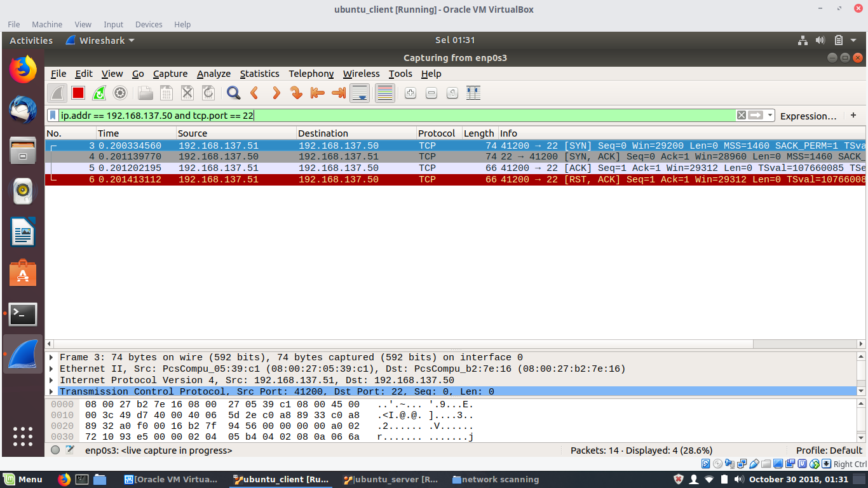Open the Edit menu in Wireshark
The image size is (868, 488).
[x=84, y=74]
